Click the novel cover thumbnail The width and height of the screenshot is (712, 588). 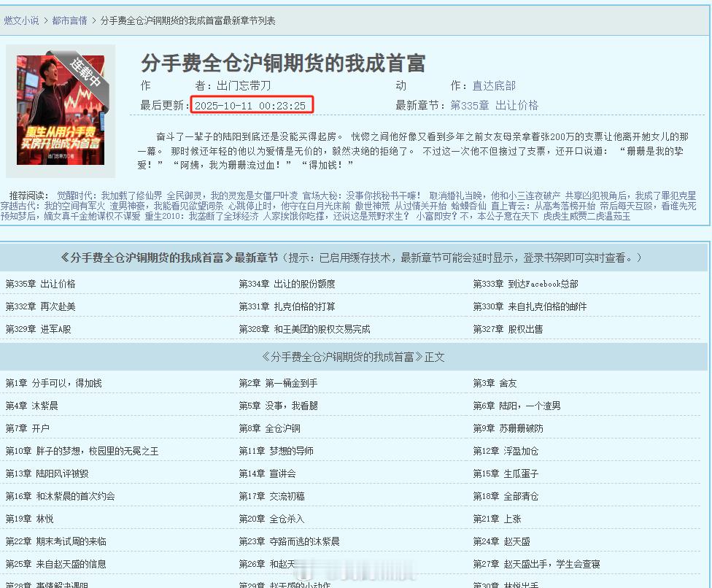(61, 111)
